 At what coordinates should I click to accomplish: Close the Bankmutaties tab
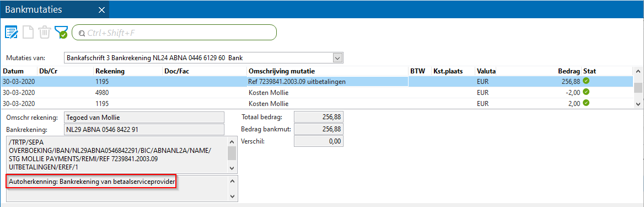(x=102, y=9)
